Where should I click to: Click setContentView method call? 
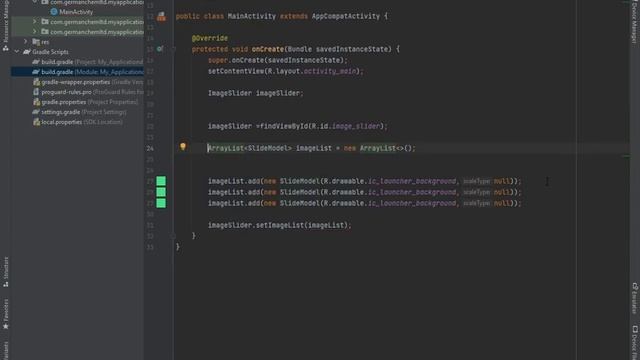click(x=236, y=71)
